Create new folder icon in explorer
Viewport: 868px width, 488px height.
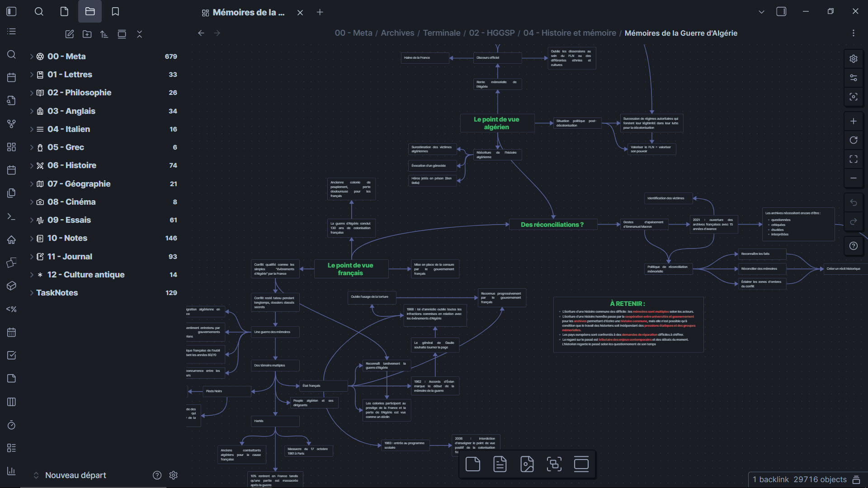coord(87,34)
